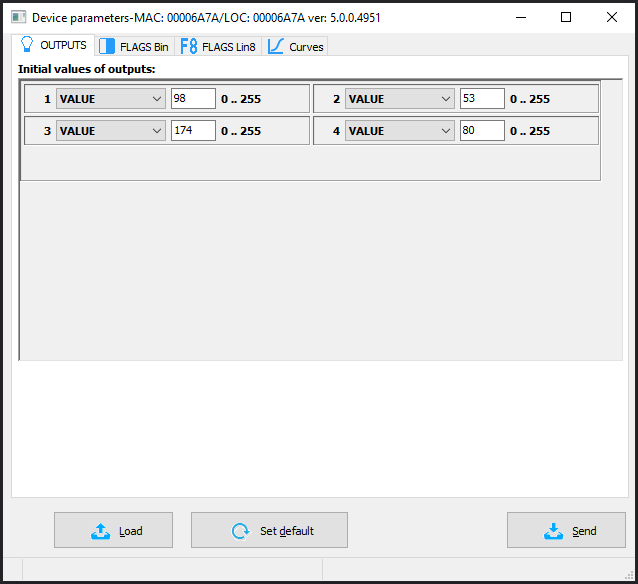This screenshot has height=584, width=638.
Task: Click the 'Initial values of outputs:' label
Action: tap(87, 69)
